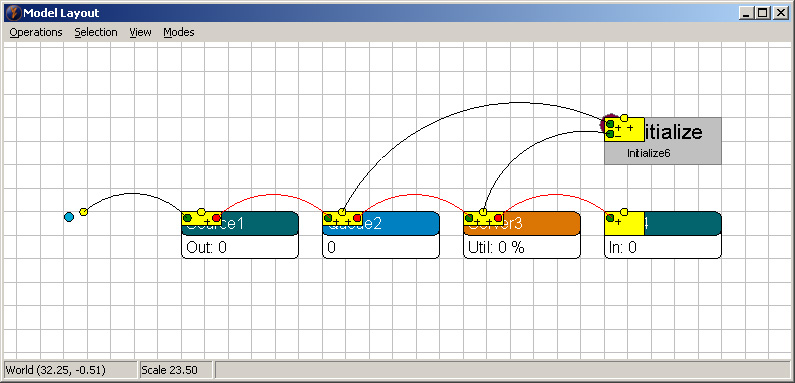Image resolution: width=795 pixels, height=383 pixels.
Task: Select the Source1 block showing Out: 0
Action: (x=240, y=235)
